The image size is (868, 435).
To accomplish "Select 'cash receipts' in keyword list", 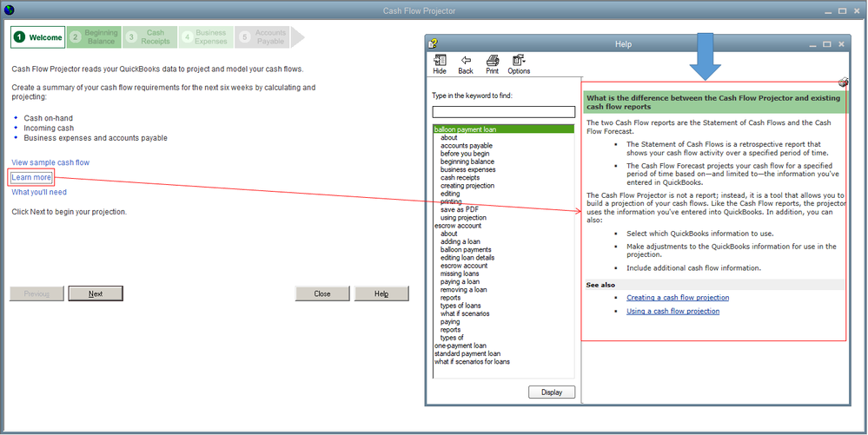I will tap(460, 178).
